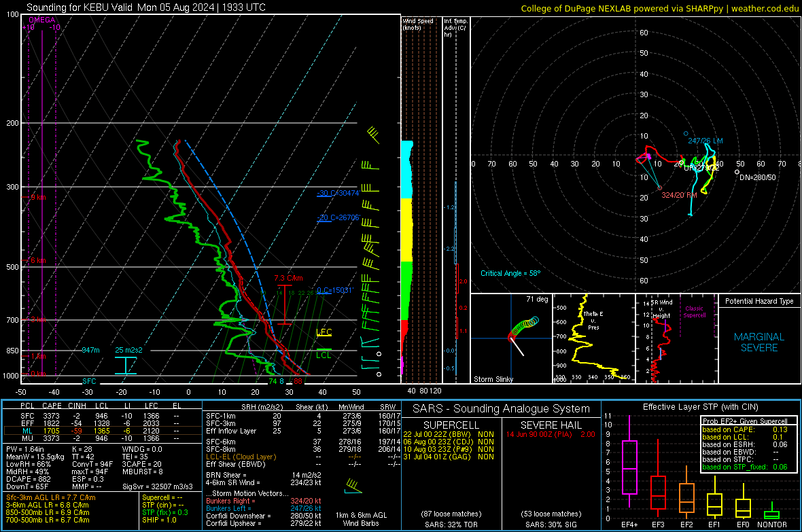This screenshot has width=802, height=532.
Task: Select the green LCL label on Skew-T
Action: [324, 355]
